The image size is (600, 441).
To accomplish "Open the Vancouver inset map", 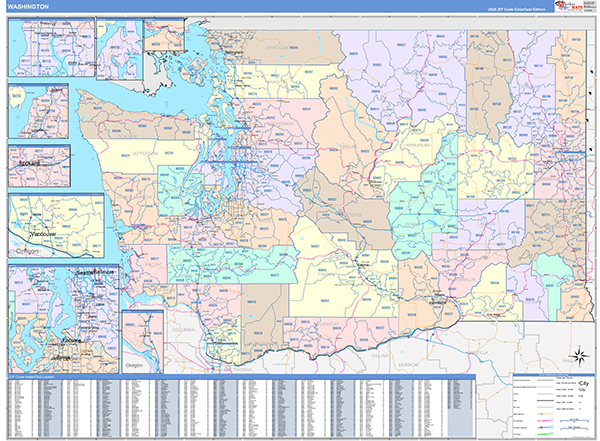I will [56, 224].
